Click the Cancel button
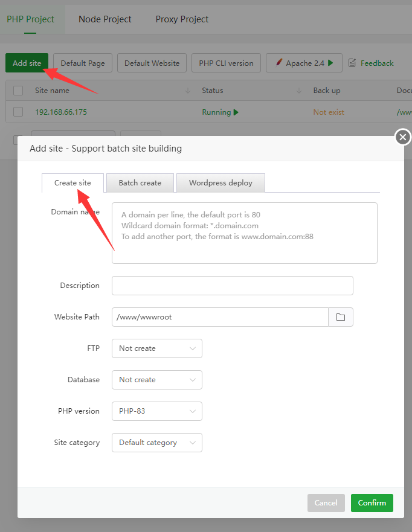Viewport: 412px width, 532px height. 326,503
